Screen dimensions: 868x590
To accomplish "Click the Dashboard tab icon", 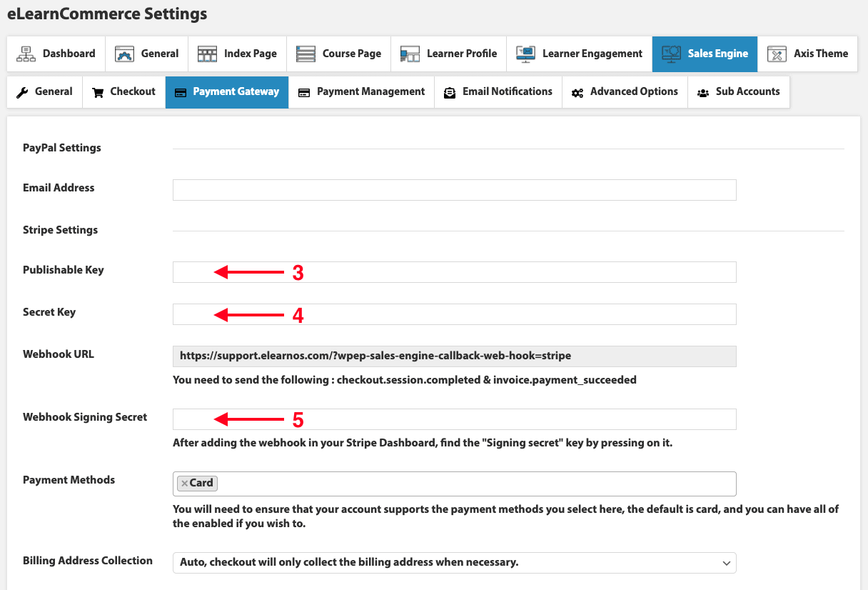I will point(26,54).
